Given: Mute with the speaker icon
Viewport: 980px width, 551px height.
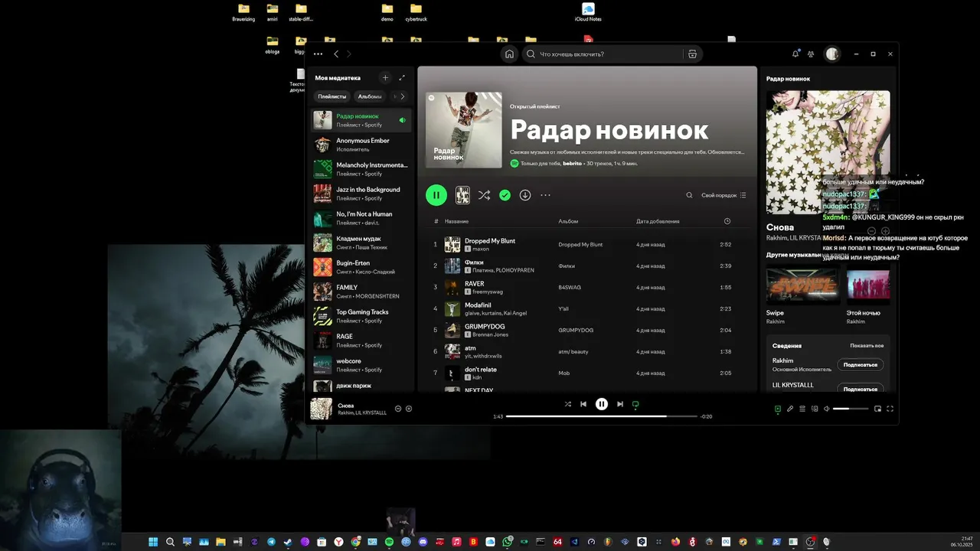Looking at the screenshot, I should click(826, 409).
